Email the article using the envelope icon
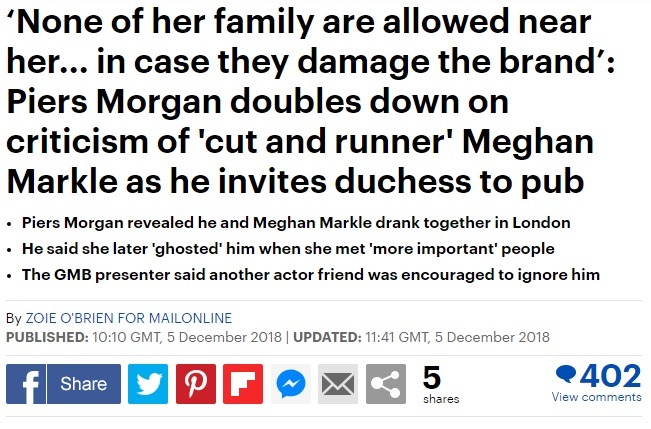This screenshot has width=651, height=429. click(338, 384)
